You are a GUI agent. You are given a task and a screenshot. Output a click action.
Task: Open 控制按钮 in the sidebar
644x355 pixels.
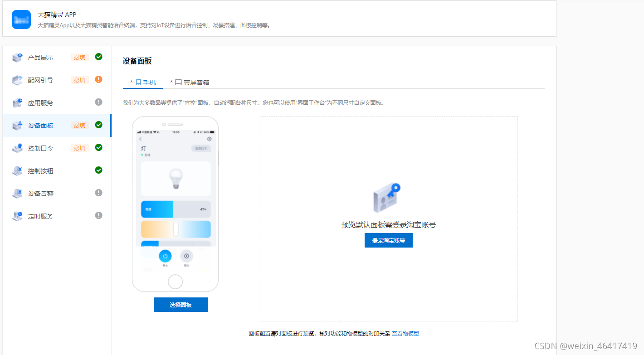click(x=57, y=171)
